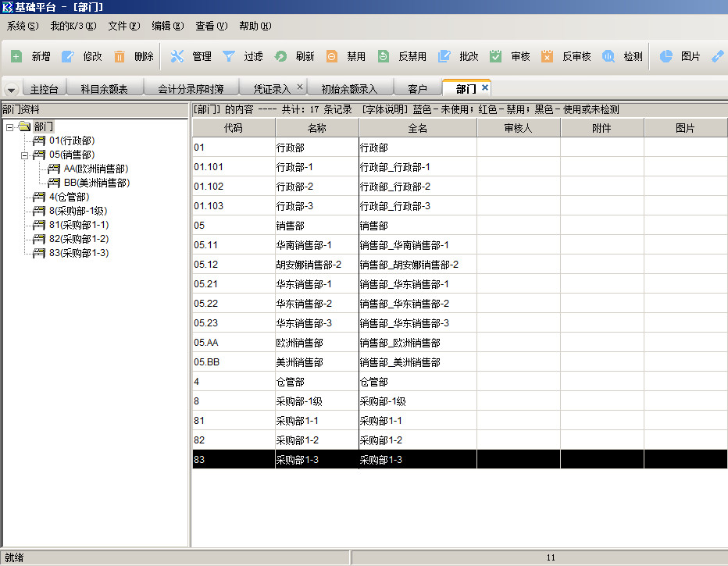Viewport: 728px width, 566px height.
Task: Click the 检测 (Detect) toolbar icon
Action: pos(608,56)
